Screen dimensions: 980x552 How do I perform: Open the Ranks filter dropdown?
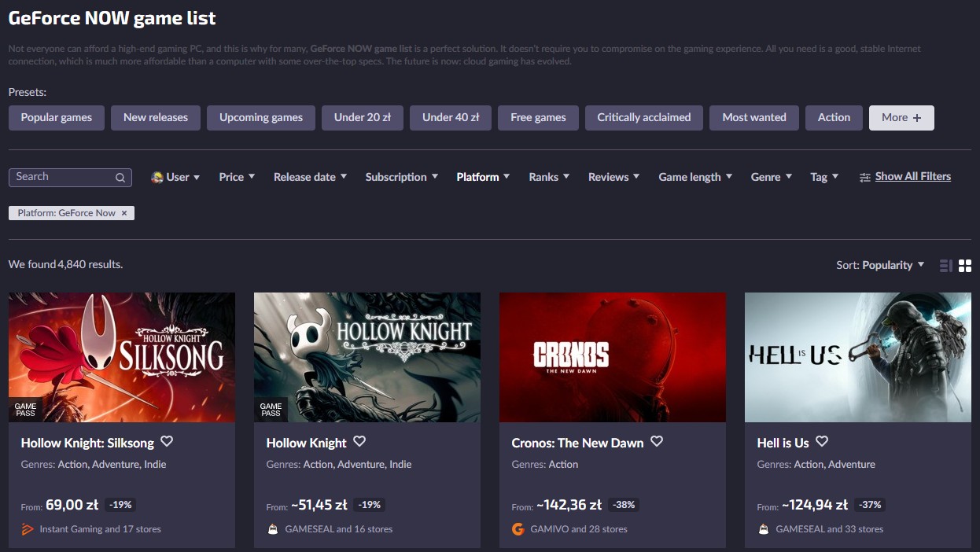[x=549, y=177]
